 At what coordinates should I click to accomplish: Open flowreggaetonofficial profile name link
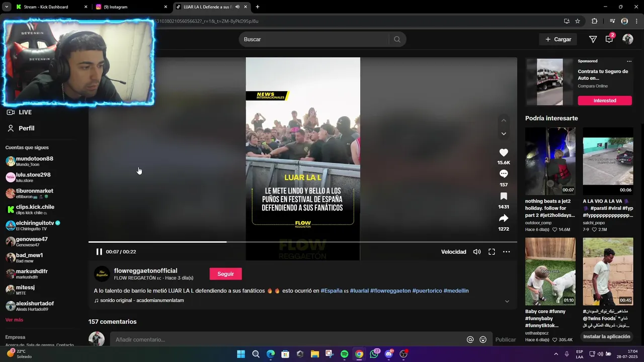(x=145, y=270)
